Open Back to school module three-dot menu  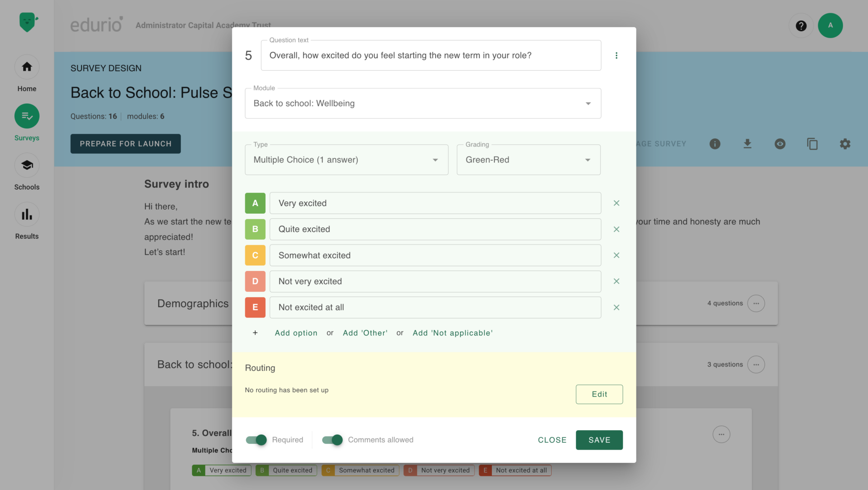(x=756, y=364)
